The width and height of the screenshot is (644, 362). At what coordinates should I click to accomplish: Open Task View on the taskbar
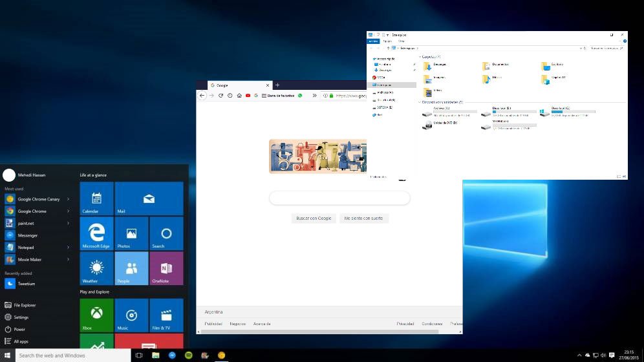pyautogui.click(x=139, y=356)
